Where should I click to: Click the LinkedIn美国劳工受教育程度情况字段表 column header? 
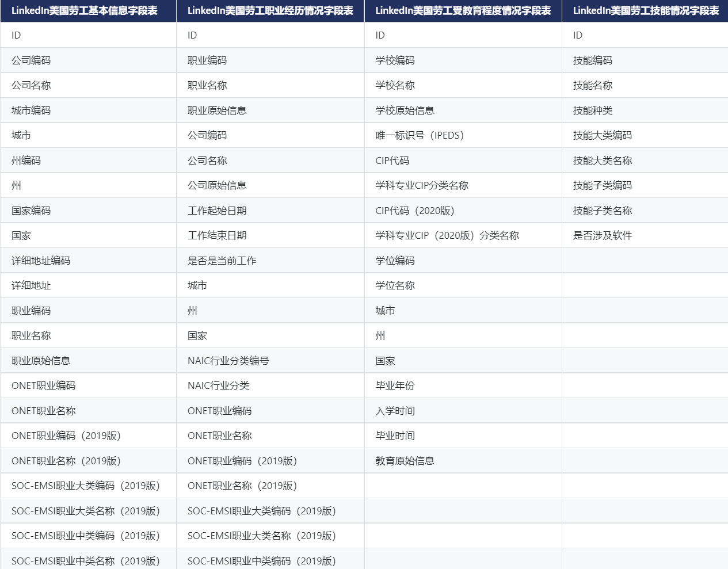(x=463, y=11)
